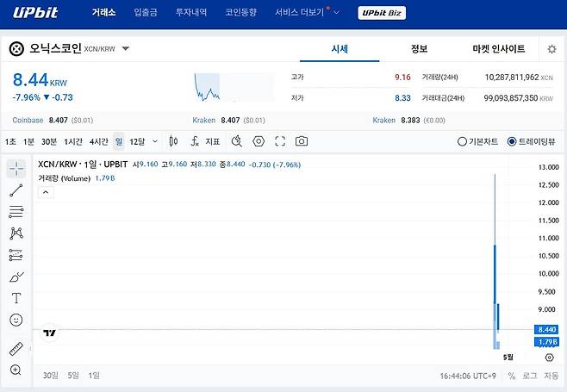The width and height of the screenshot is (567, 392).
Task: Expand the 서비스 더보기 menu
Action: [307, 13]
